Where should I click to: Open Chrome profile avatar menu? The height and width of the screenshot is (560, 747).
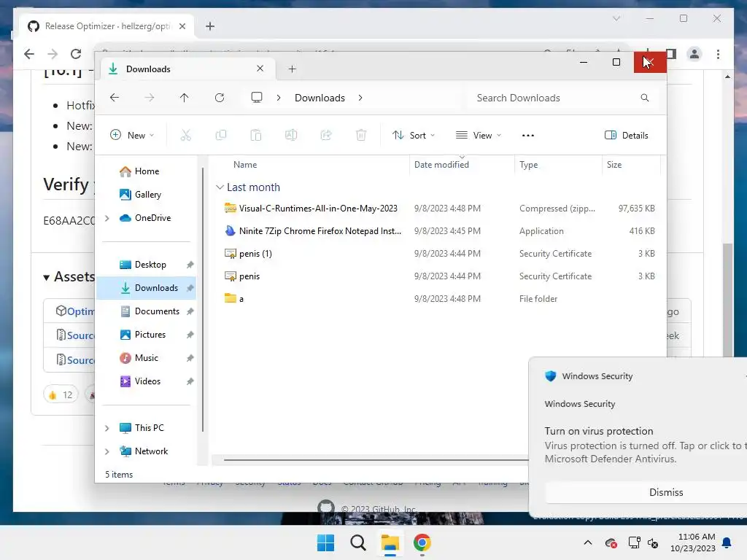click(694, 54)
